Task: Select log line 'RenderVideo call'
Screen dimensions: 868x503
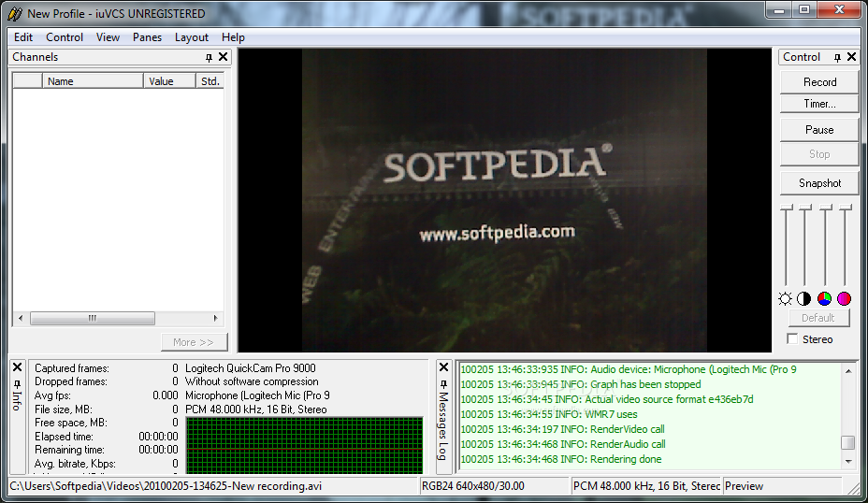Action: pos(562,429)
